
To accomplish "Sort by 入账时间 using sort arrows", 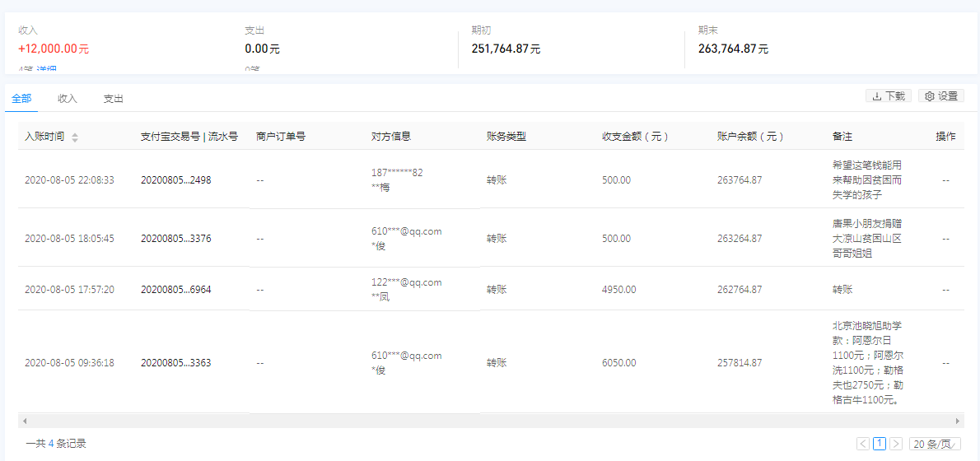I will [75, 137].
